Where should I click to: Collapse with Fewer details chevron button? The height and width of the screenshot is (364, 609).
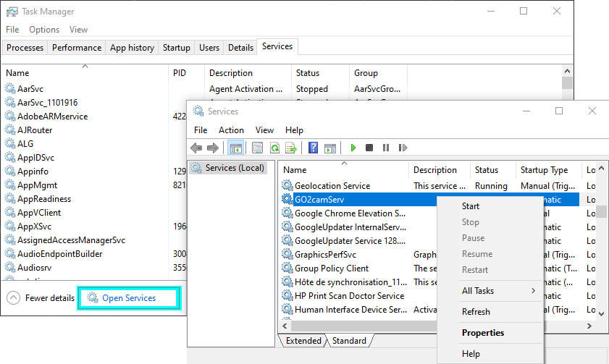(13, 298)
